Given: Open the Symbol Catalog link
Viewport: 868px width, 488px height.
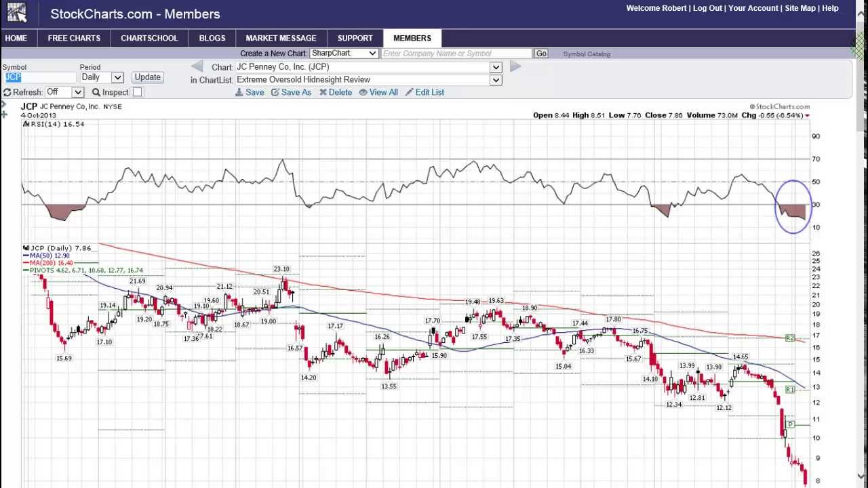Looking at the screenshot, I should (587, 54).
